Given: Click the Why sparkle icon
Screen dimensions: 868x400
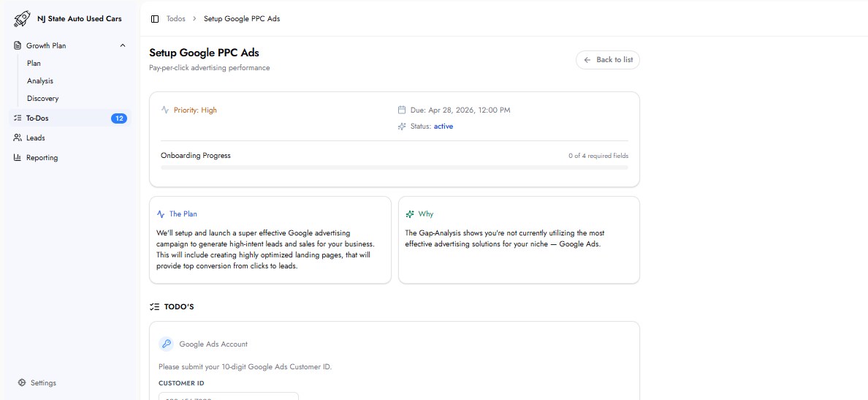Looking at the screenshot, I should [410, 214].
